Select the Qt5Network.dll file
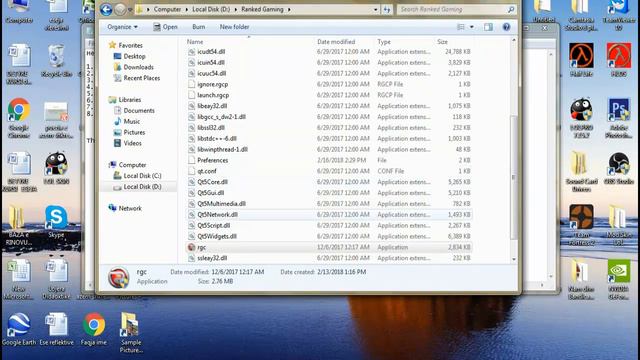Viewport: 640px width, 360px height. tap(329, 214)
